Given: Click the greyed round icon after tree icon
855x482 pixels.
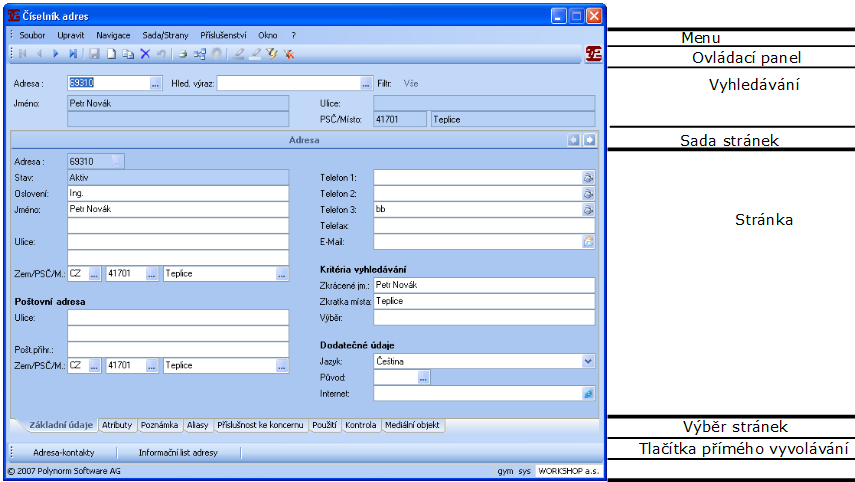Looking at the screenshot, I should click(217, 54).
